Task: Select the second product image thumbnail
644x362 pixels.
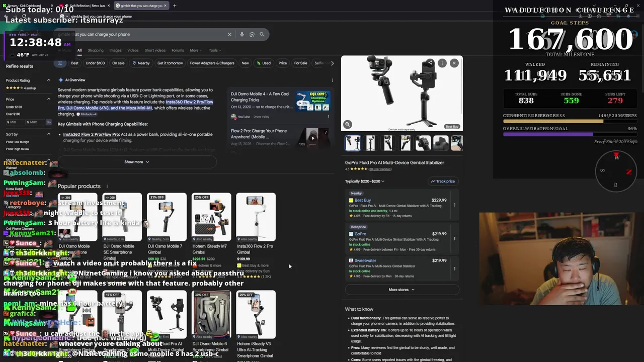Action: click(370, 143)
